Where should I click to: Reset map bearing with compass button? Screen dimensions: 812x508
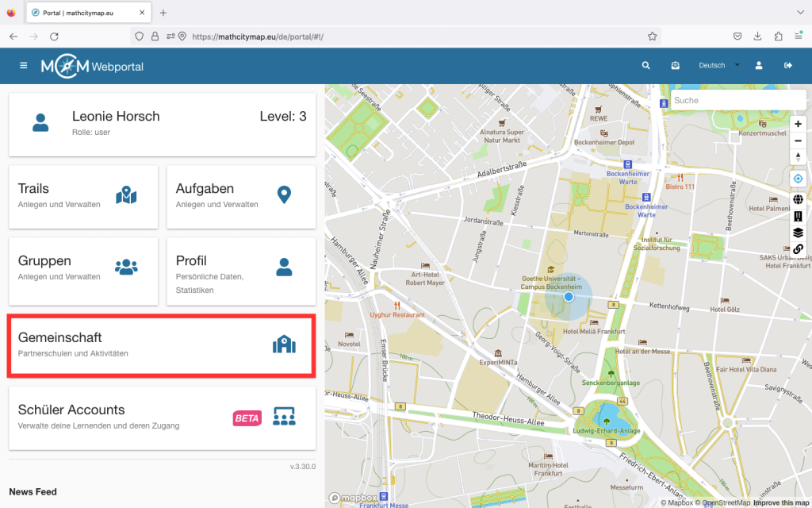[798, 157]
